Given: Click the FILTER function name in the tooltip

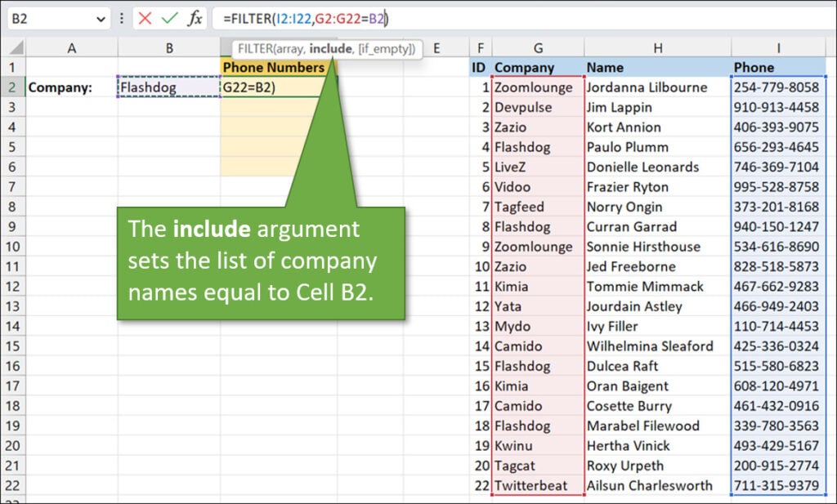Looking at the screenshot, I should pyautogui.click(x=254, y=48).
